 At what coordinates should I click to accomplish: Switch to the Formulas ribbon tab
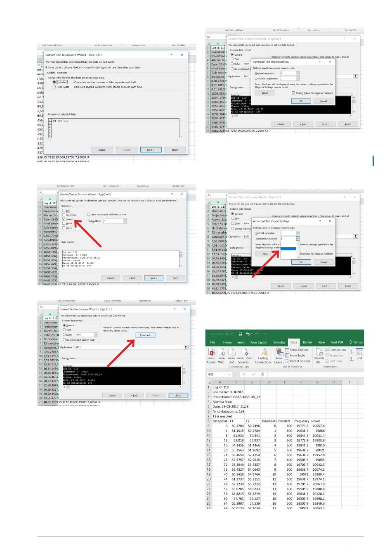(x=279, y=342)
